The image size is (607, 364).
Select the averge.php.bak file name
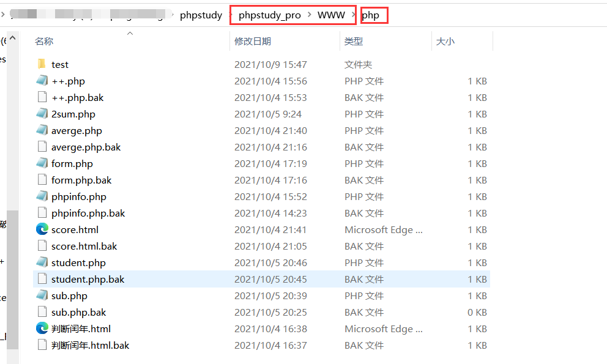(86, 147)
